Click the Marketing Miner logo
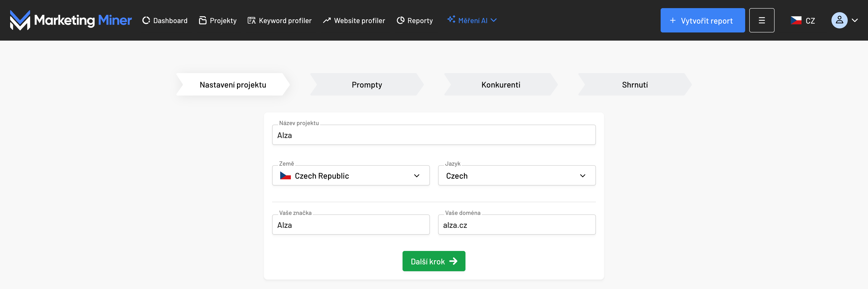 71,20
